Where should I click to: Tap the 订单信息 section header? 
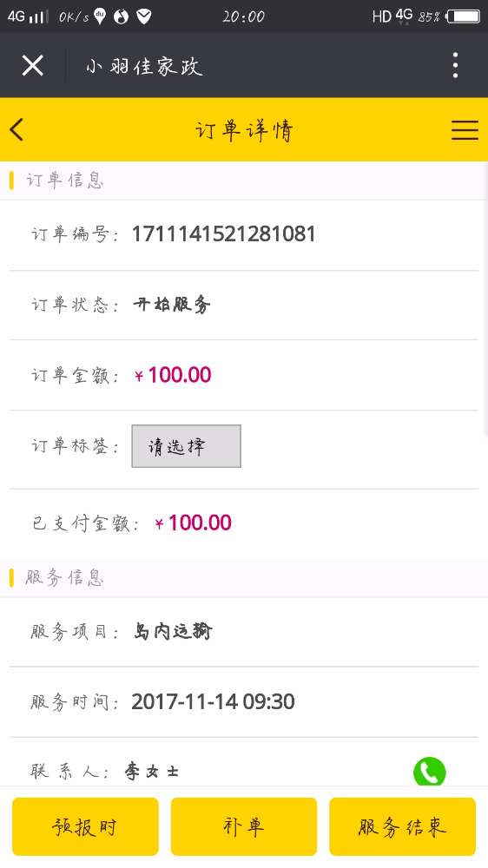64,181
